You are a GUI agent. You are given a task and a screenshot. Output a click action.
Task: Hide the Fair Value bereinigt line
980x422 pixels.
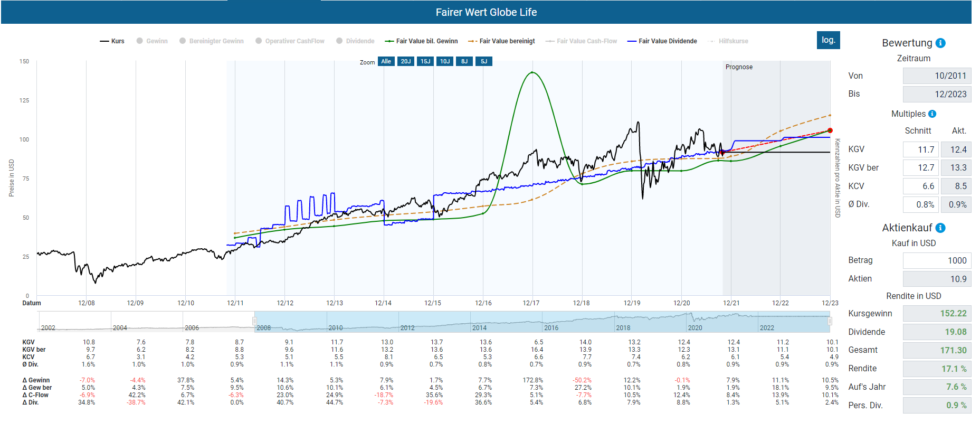click(502, 41)
